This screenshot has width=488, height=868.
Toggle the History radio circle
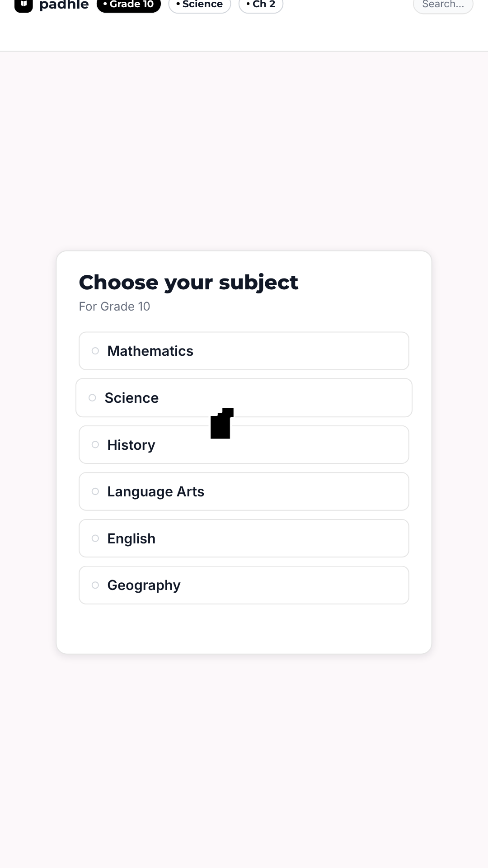(95, 445)
